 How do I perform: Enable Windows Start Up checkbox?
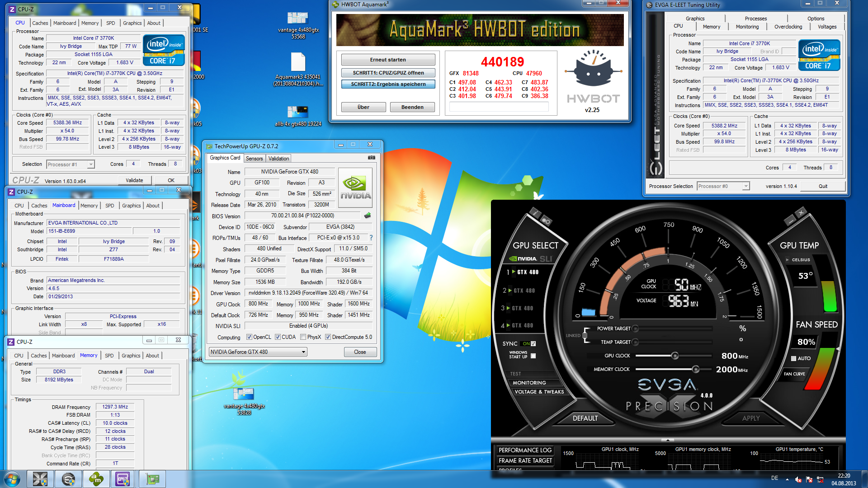533,356
